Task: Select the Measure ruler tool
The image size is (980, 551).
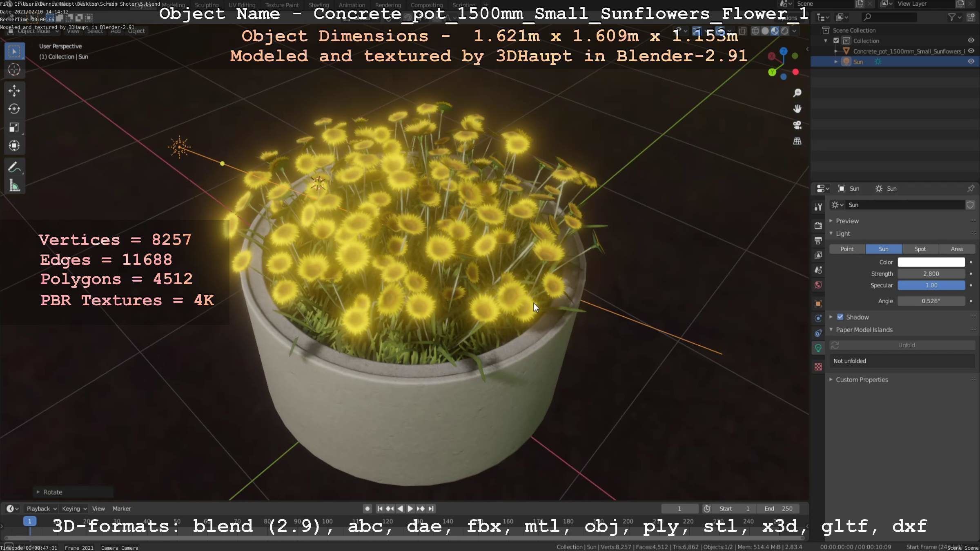Action: tap(14, 186)
